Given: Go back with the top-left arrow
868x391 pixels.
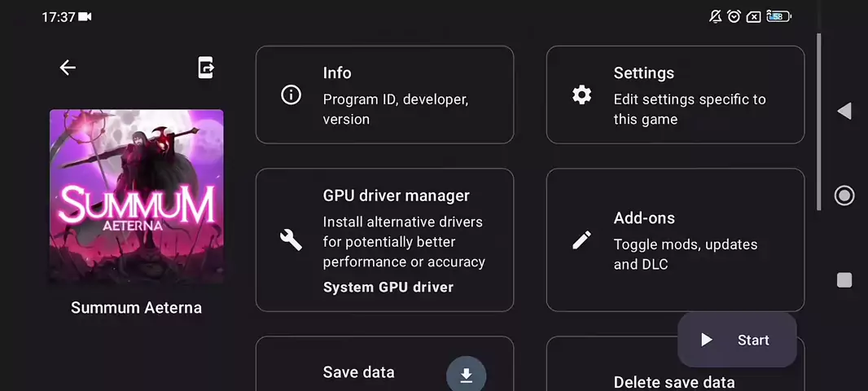Looking at the screenshot, I should pos(68,68).
